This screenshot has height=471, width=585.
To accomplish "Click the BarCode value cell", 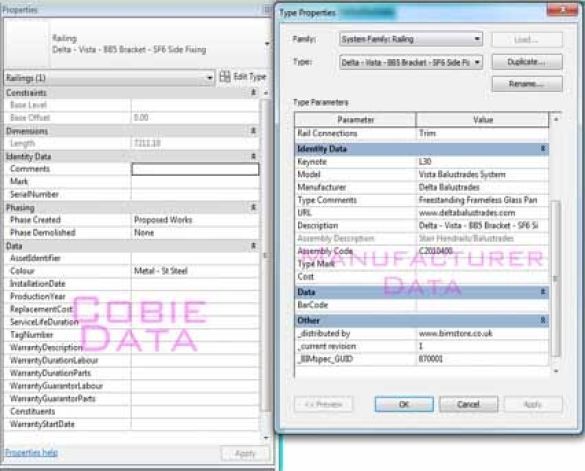I will 482,305.
